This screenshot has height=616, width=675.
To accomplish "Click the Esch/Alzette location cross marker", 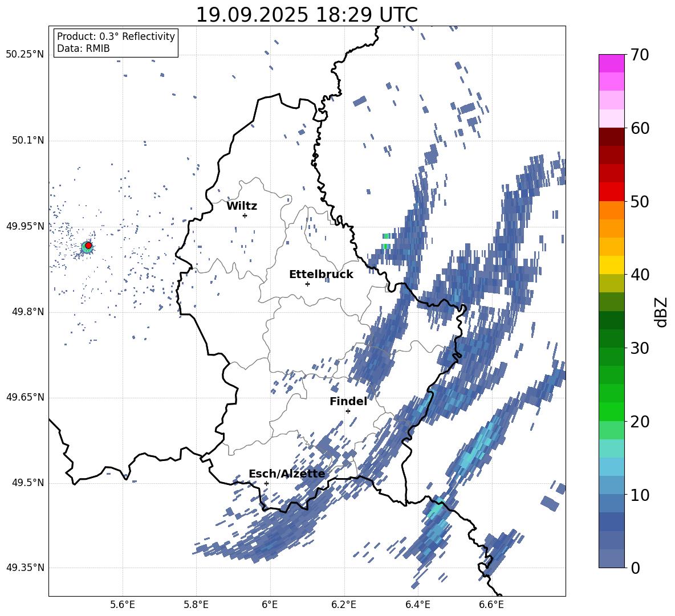I will 266,483.
